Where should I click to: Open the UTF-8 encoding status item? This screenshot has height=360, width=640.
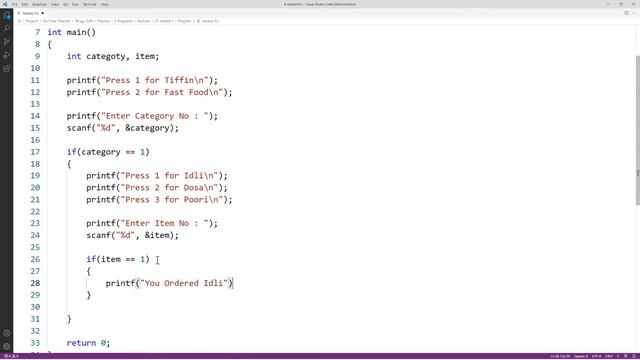596,356
